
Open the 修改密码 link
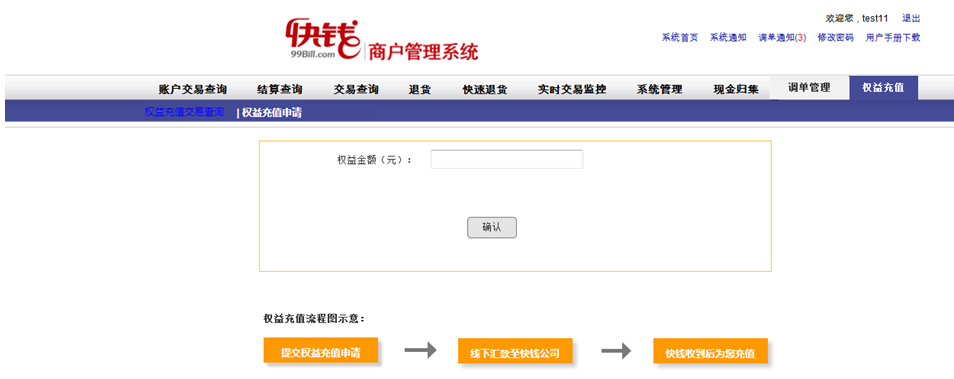(835, 38)
